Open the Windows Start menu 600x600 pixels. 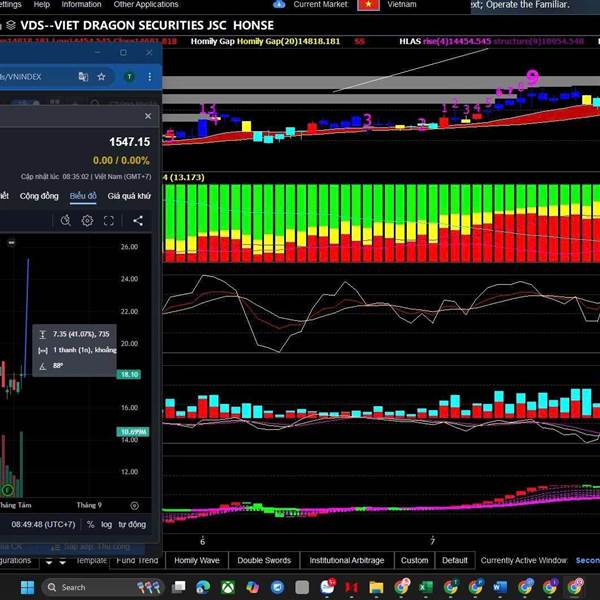coord(28,587)
